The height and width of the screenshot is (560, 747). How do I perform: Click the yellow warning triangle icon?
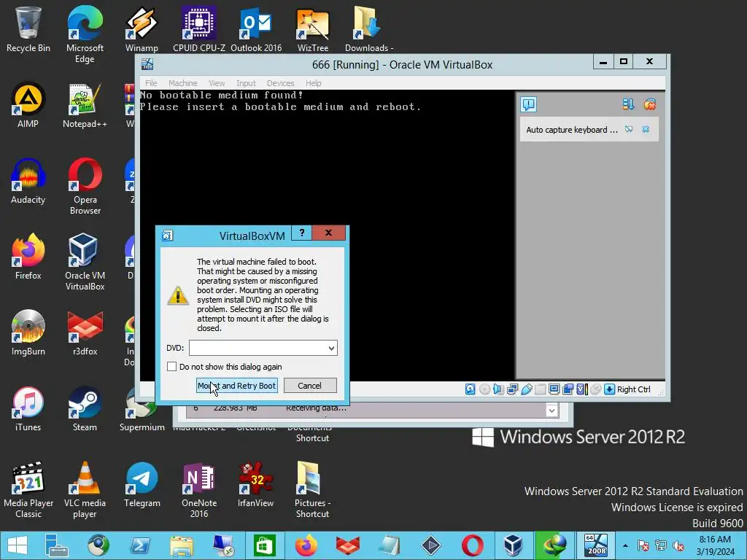point(178,295)
